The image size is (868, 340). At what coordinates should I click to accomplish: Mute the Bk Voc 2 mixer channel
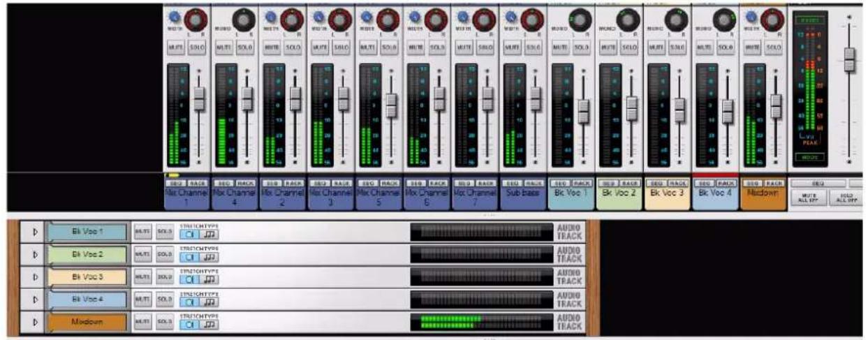point(609,46)
